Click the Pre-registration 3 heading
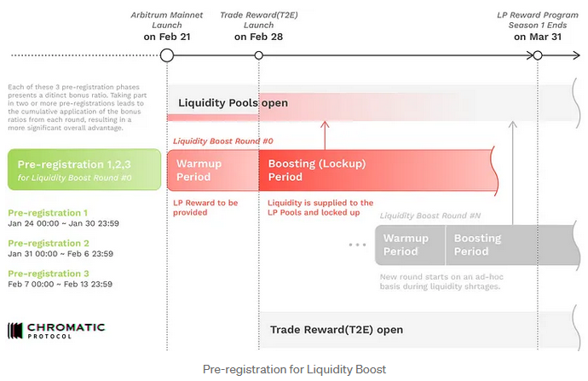The image size is (588, 381). pyautogui.click(x=48, y=274)
